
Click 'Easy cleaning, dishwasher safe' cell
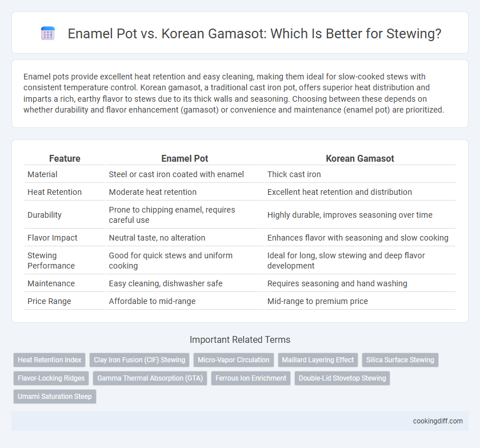click(x=185, y=283)
